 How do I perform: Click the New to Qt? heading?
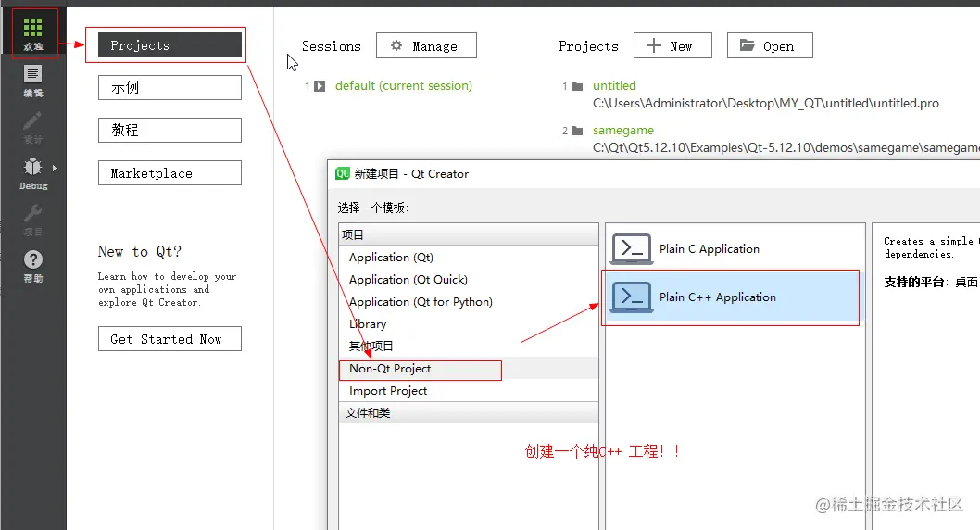[x=139, y=251]
